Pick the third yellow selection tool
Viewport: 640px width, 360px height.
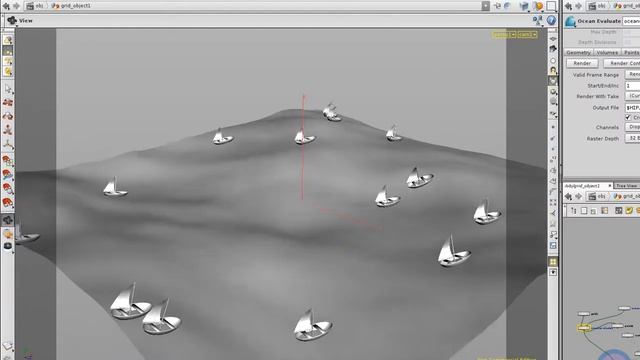click(x=8, y=61)
